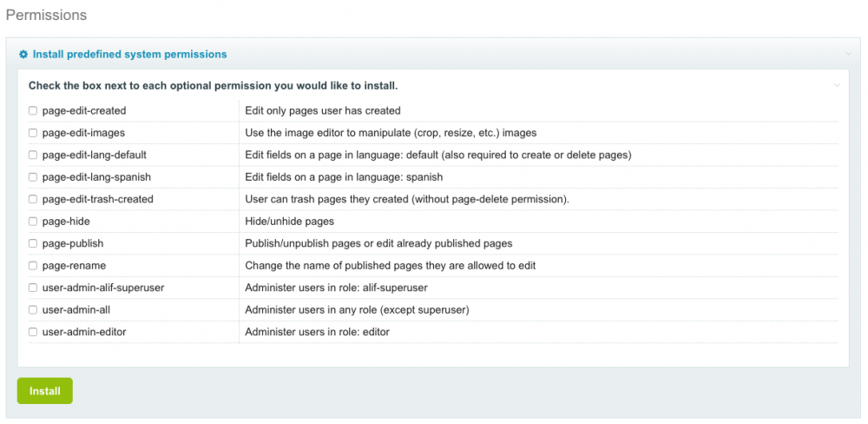Tick the page-edit-lang-spanish checkbox
The height and width of the screenshot is (424, 868).
(x=33, y=177)
